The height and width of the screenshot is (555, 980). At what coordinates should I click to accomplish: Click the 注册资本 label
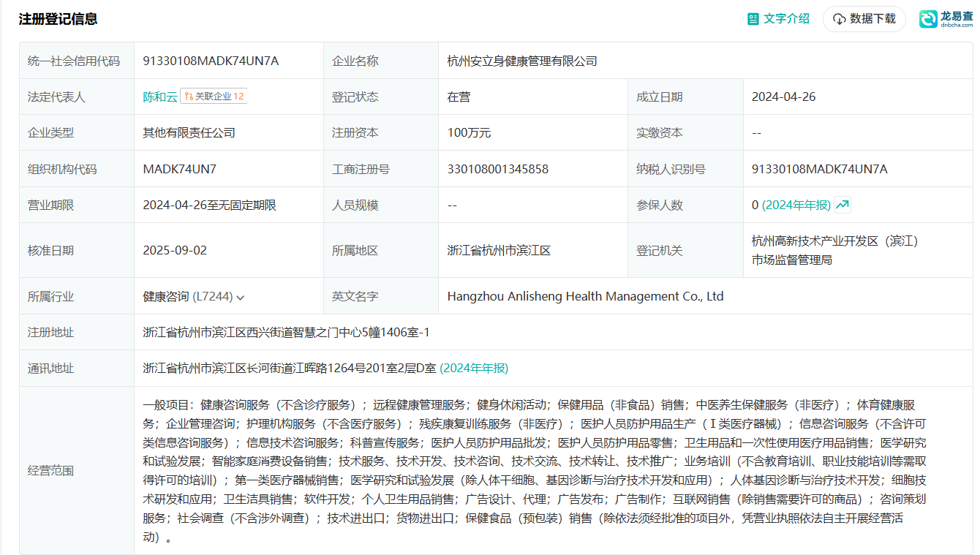point(355,133)
